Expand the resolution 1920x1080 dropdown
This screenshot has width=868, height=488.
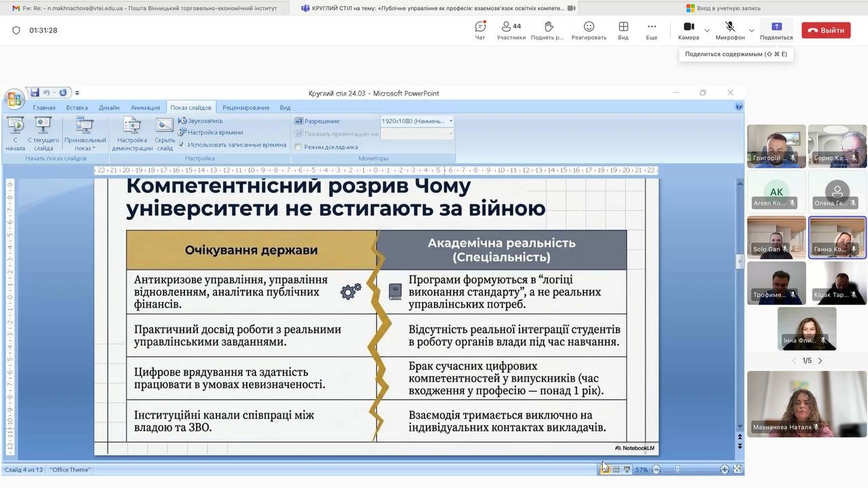451,121
